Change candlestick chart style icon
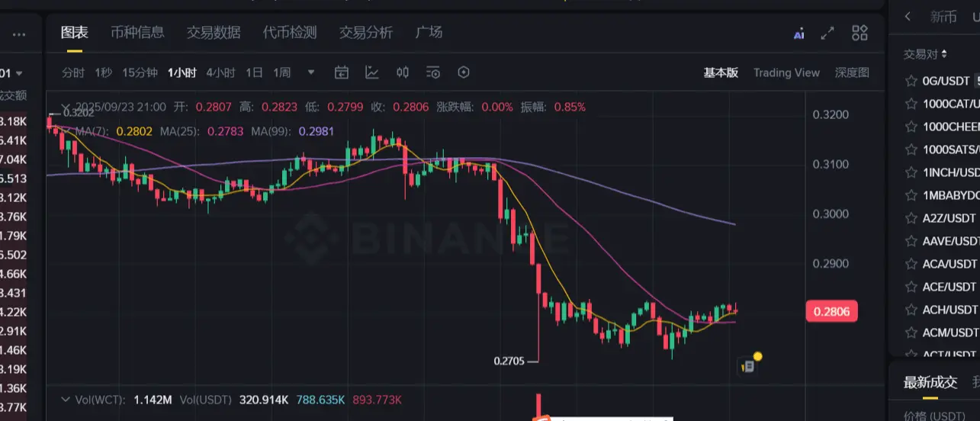Screen dimensions: 980x421 tap(403, 72)
